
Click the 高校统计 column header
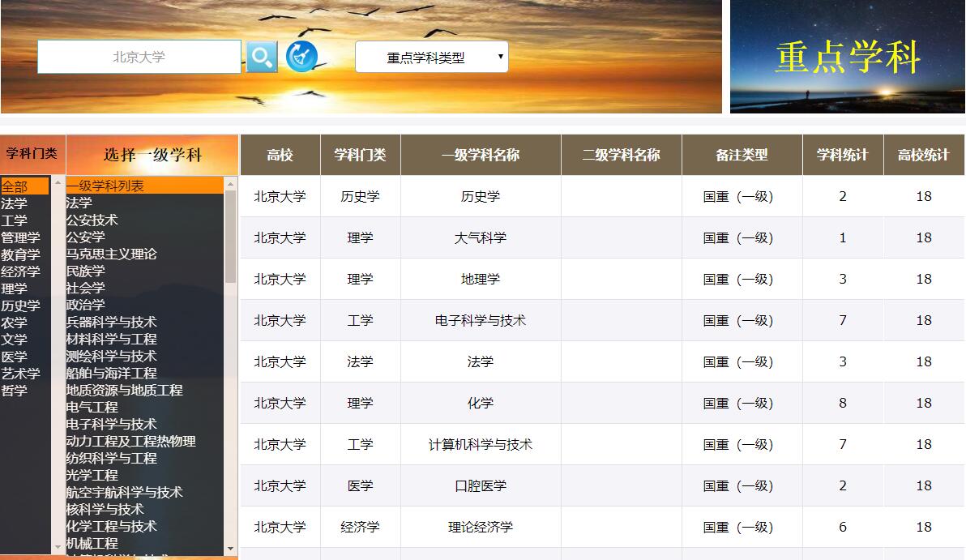(923, 155)
